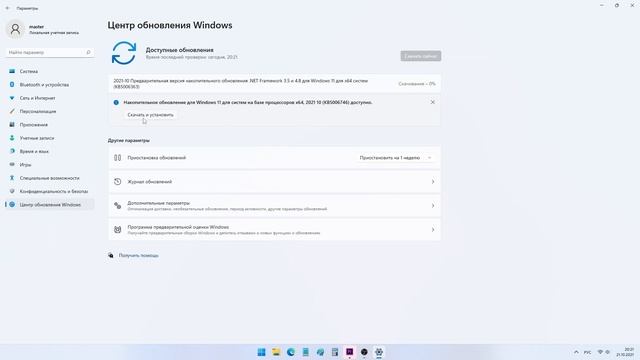Open the master local account profile

(x=43, y=29)
